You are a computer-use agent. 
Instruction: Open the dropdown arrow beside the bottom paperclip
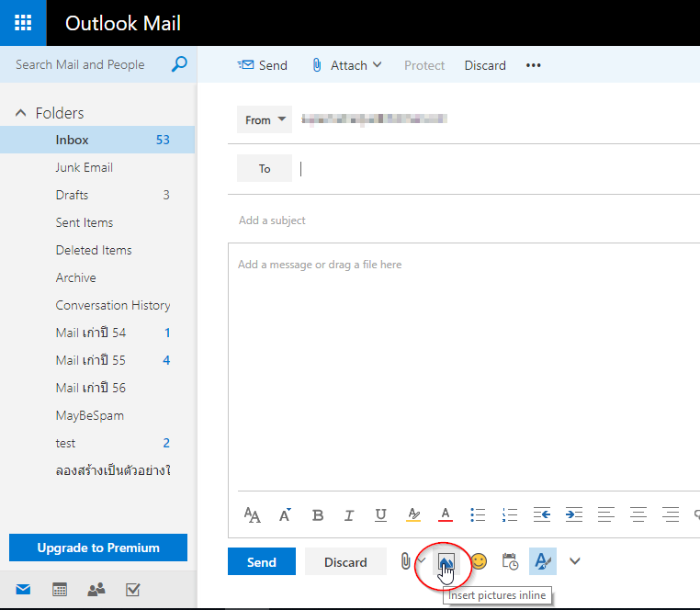pyautogui.click(x=421, y=561)
